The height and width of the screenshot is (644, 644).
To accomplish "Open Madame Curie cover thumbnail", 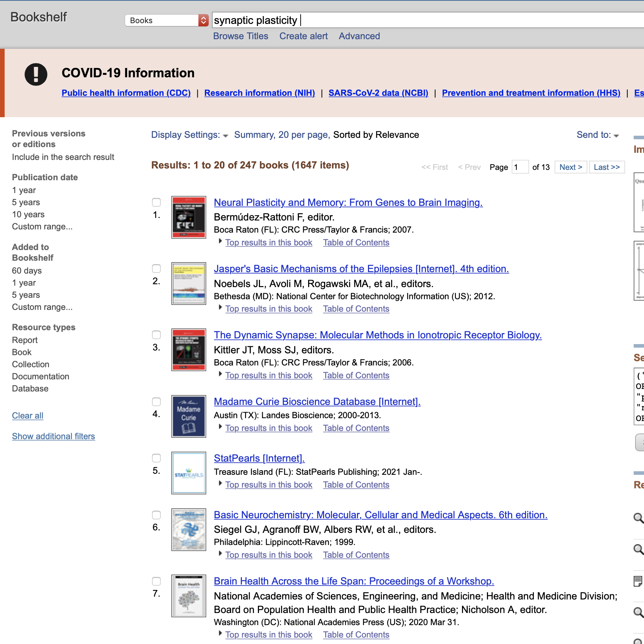I will point(189,416).
